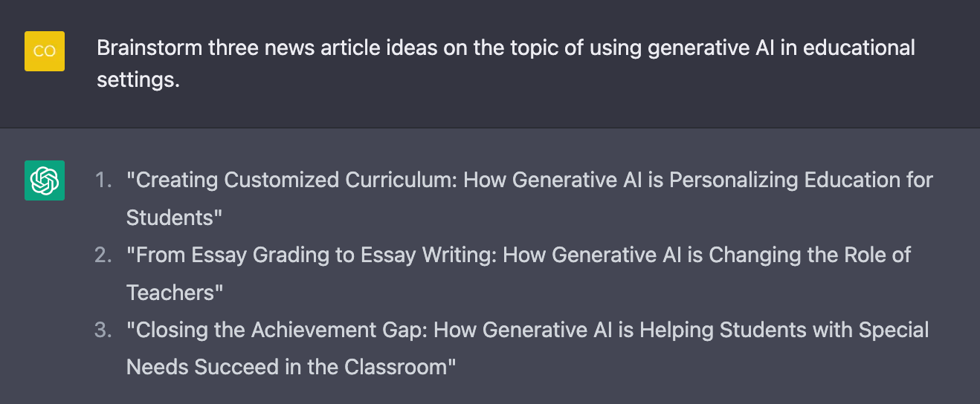The image size is (980, 404).
Task: Click the yellow CO user avatar
Action: pyautogui.click(x=45, y=51)
